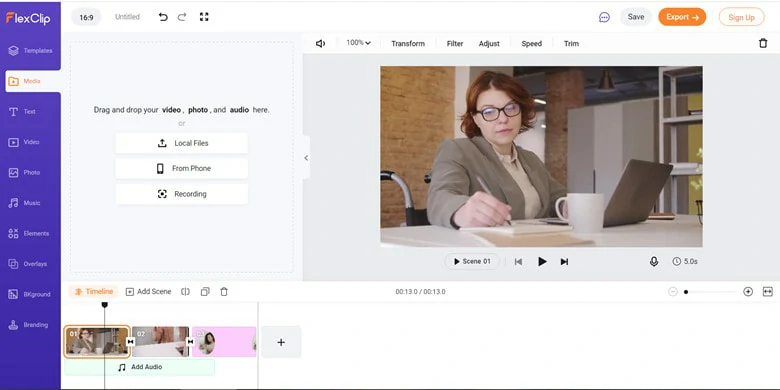This screenshot has height=390, width=780.
Task: Enter fullscreen preview mode
Action: pos(204,17)
